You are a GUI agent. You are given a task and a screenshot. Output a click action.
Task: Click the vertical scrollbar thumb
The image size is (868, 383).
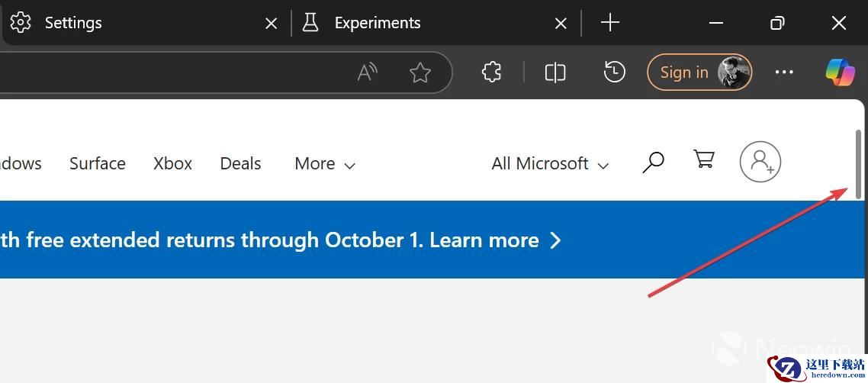(859, 164)
